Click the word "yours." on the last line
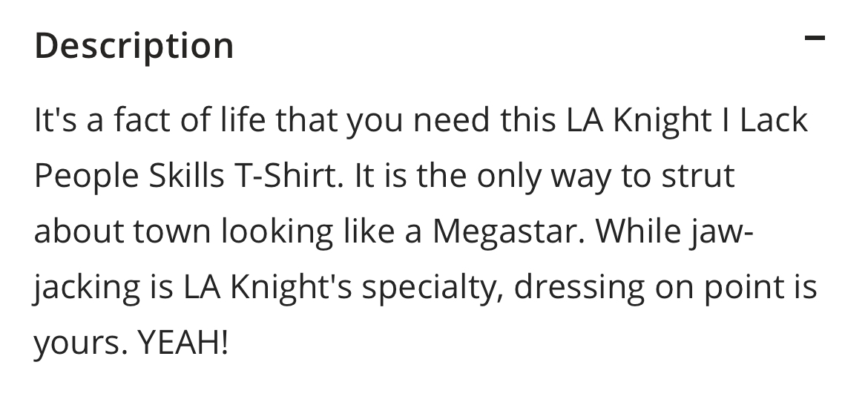 coord(81,344)
